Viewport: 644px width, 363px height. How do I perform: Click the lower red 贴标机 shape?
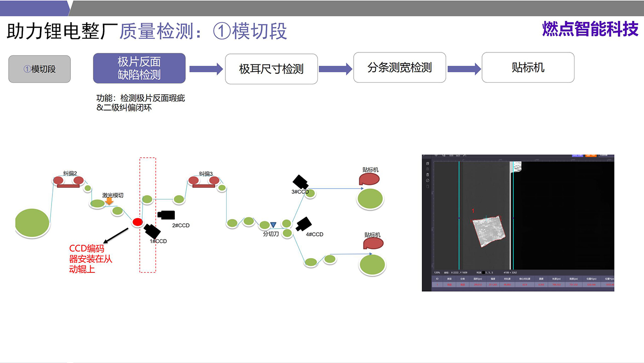372,244
